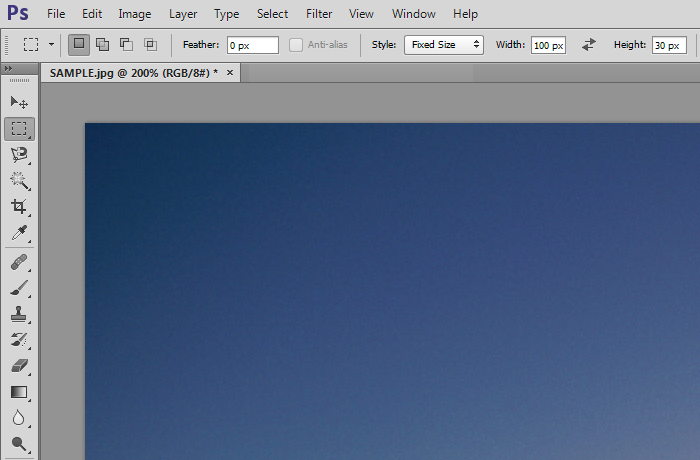Select the Blur tool
The width and height of the screenshot is (700, 460).
pyautogui.click(x=19, y=418)
